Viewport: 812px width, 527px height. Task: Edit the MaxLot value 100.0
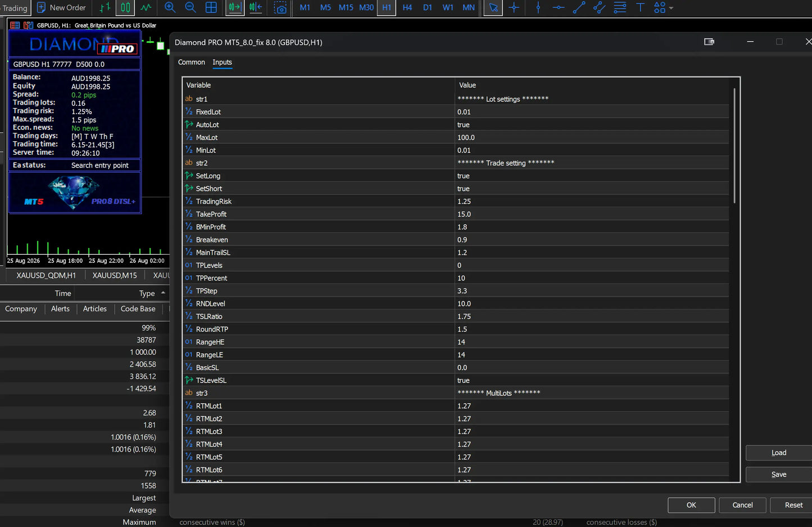coord(592,138)
